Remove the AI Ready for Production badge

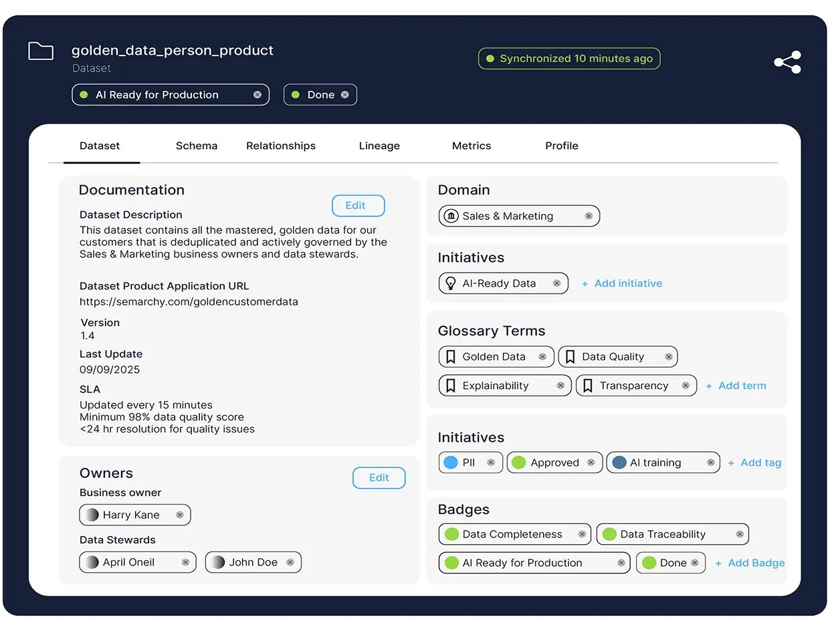(x=621, y=563)
